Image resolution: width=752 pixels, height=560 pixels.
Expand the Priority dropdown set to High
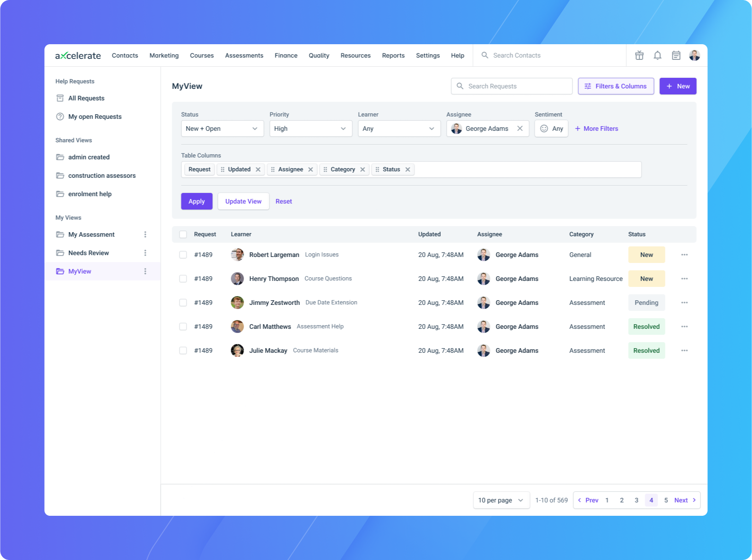tap(310, 128)
